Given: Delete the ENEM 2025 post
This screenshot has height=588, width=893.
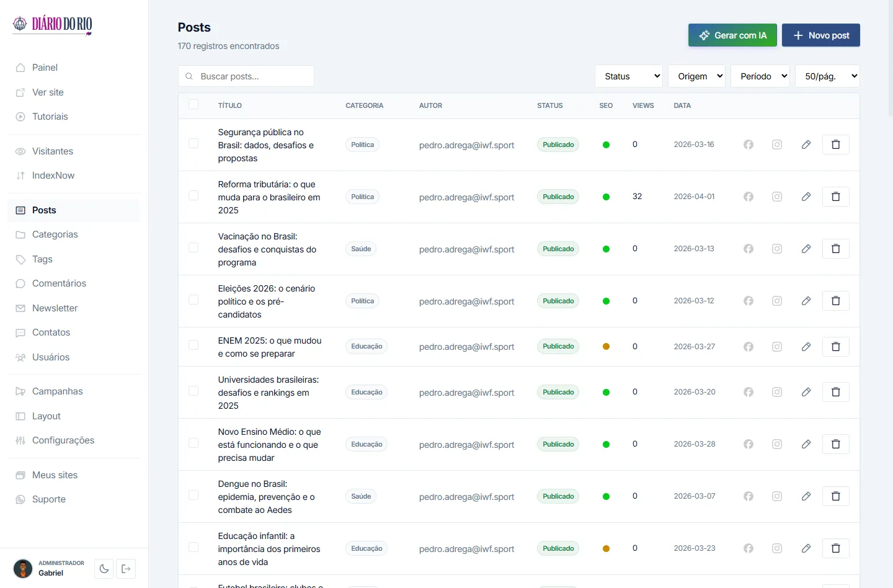Looking at the screenshot, I should tap(836, 347).
